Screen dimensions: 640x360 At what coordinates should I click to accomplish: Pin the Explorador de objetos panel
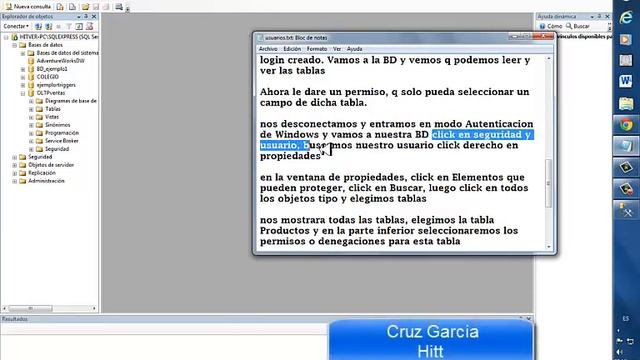point(86,16)
